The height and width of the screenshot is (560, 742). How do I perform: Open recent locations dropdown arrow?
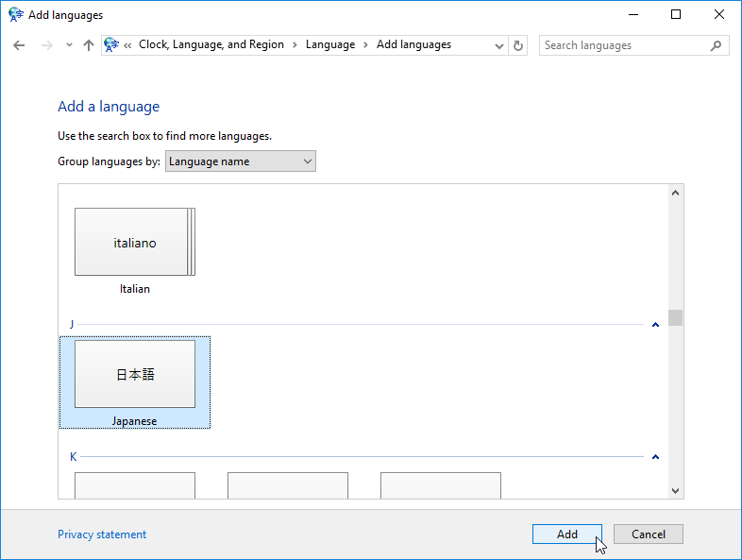[x=69, y=45]
